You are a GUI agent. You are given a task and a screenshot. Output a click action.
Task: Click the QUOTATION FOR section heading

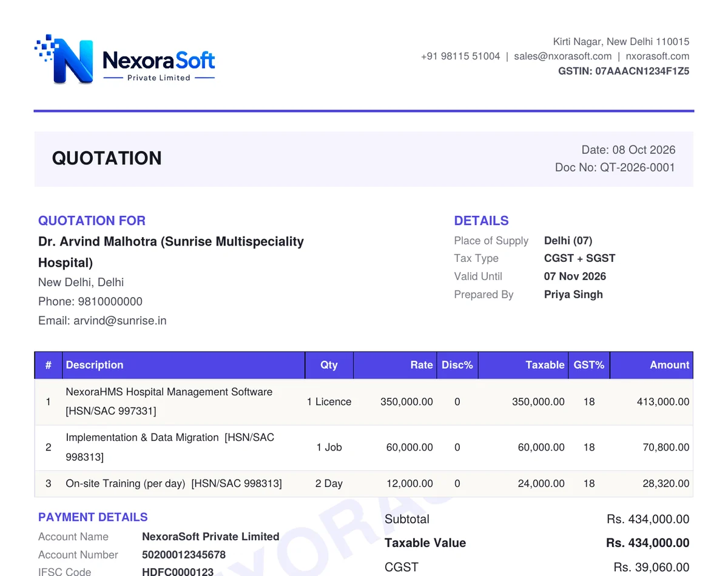pyautogui.click(x=92, y=221)
